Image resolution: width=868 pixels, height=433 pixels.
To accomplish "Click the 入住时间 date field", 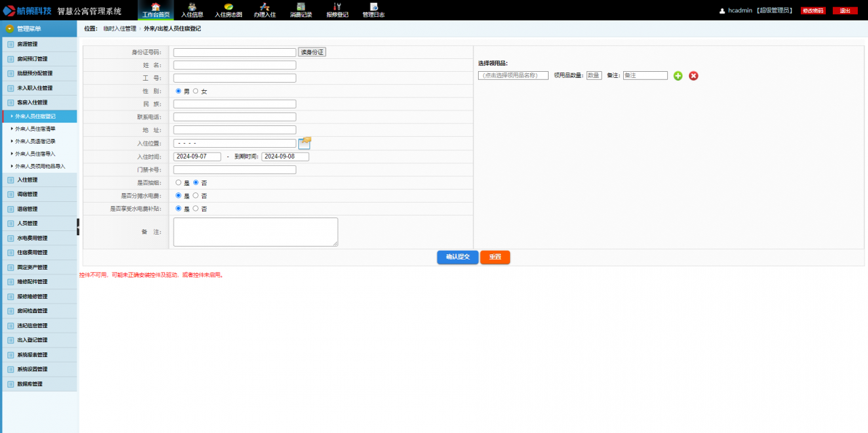I will [197, 157].
